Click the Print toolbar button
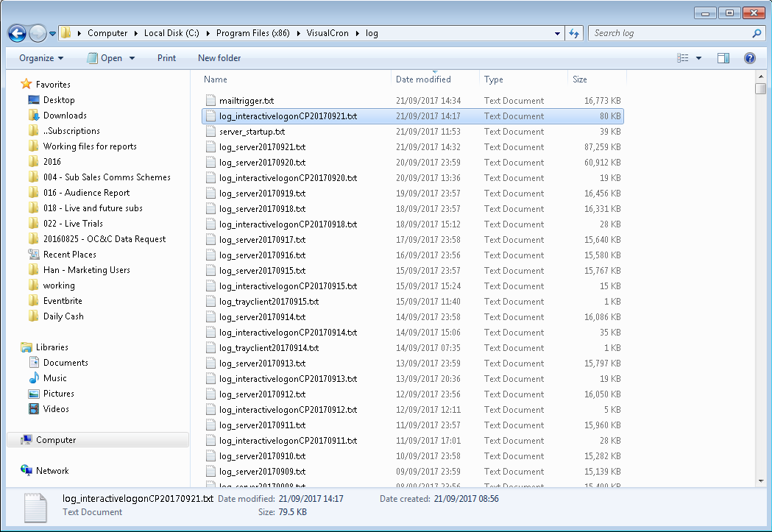 click(166, 58)
